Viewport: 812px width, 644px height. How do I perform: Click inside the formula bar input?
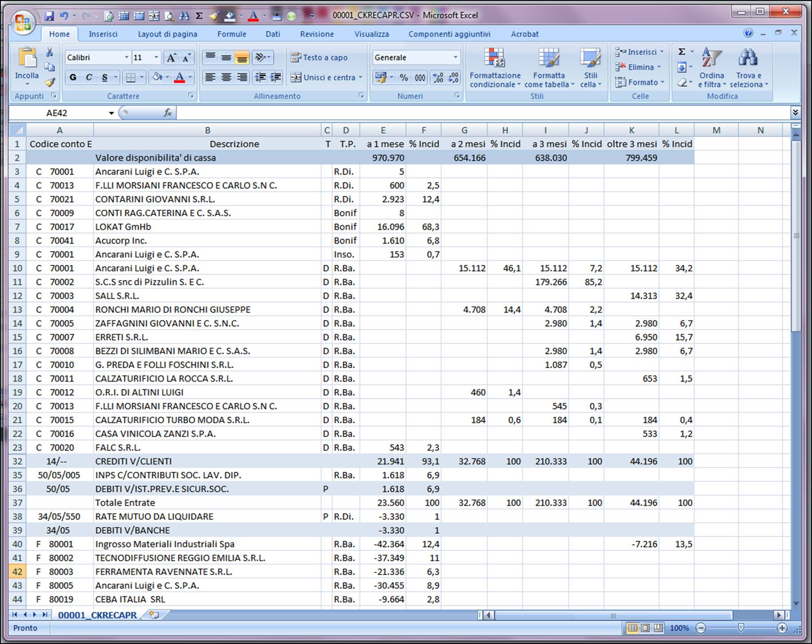click(x=483, y=113)
